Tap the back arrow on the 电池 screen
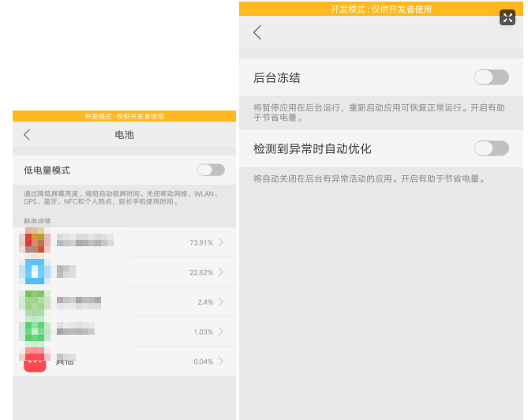528x420 pixels. 27,135
